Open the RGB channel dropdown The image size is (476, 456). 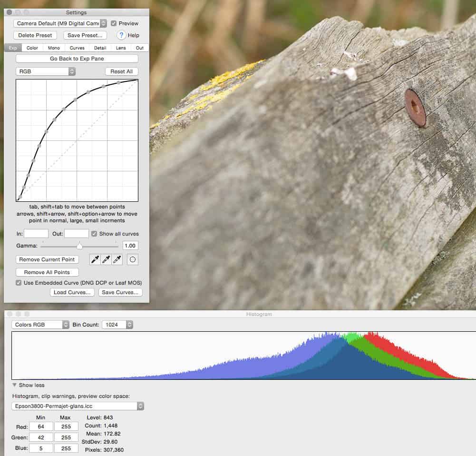coord(45,71)
